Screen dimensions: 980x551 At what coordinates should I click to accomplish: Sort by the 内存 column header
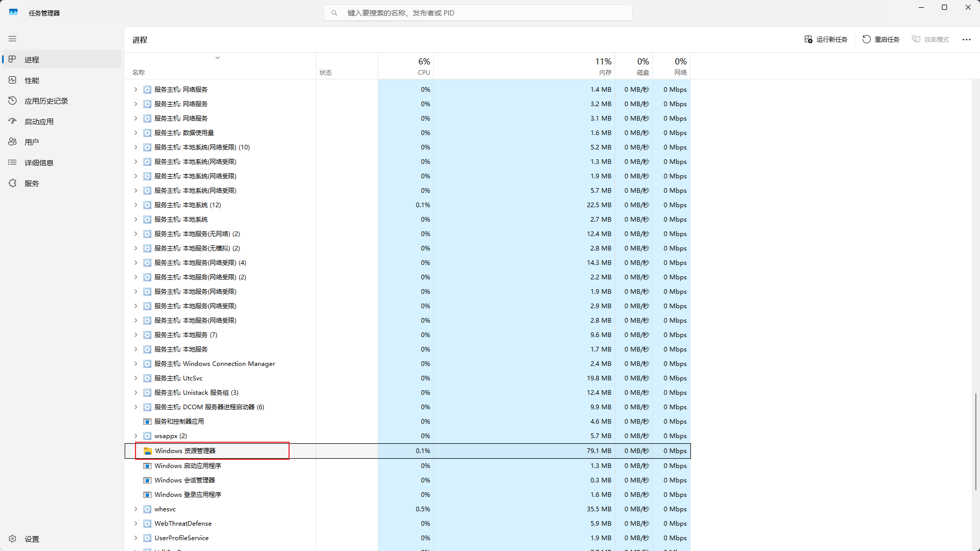click(525, 66)
